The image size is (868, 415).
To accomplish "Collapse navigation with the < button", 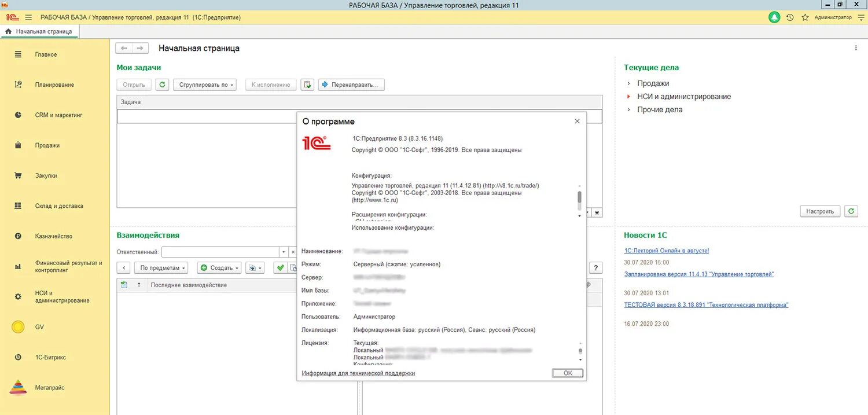I will pyautogui.click(x=123, y=267).
